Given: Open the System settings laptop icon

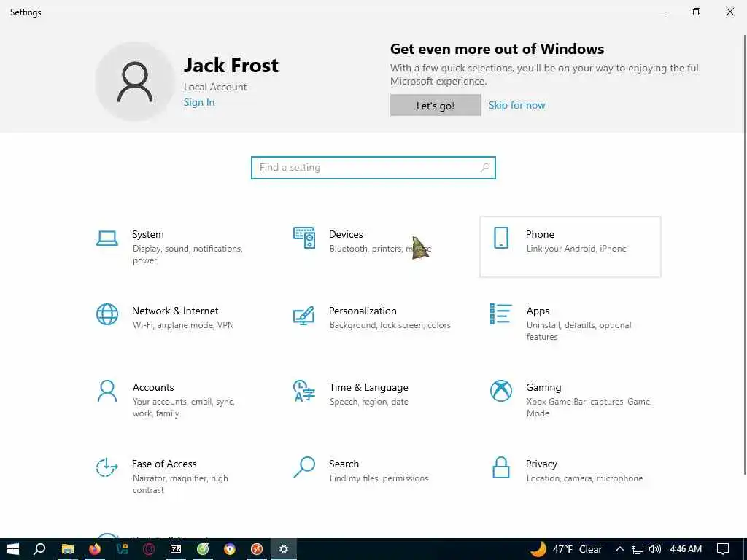Looking at the screenshot, I should pos(107,238).
